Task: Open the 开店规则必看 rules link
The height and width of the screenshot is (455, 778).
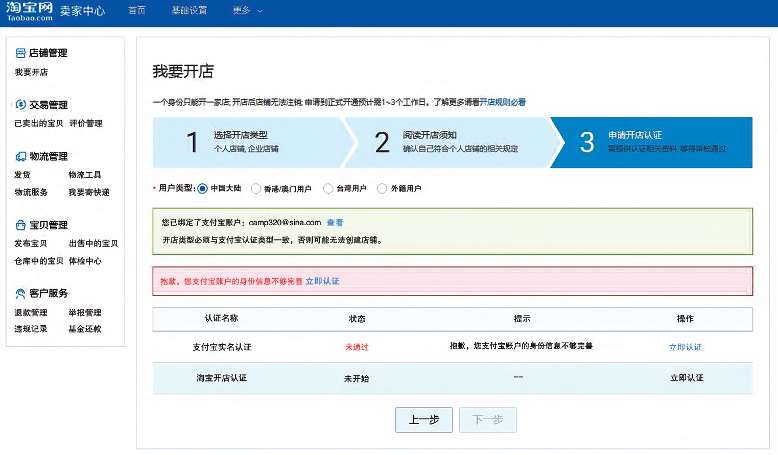Action: [502, 102]
